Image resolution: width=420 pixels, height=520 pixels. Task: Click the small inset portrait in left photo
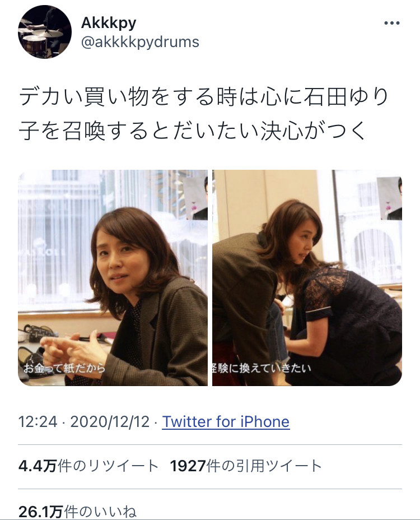(196, 198)
